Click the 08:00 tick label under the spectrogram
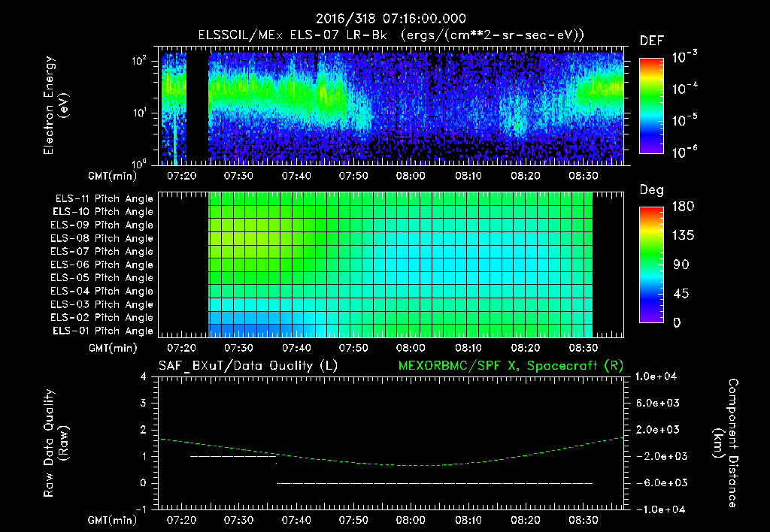This screenshot has width=770, height=532. 411,176
